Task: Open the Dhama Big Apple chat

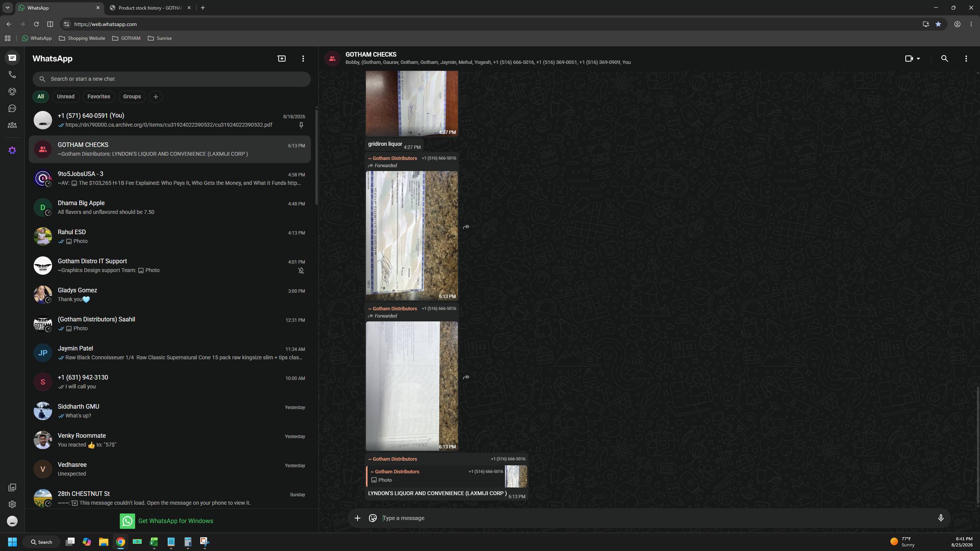Action: click(x=170, y=207)
